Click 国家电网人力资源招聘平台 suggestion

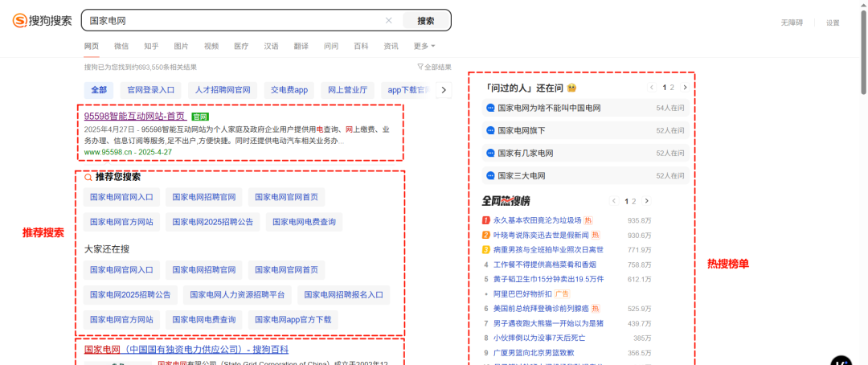(237, 295)
